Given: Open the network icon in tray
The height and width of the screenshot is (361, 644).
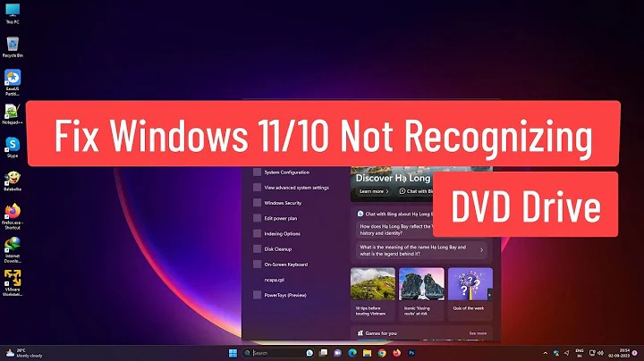Looking at the screenshot, I should point(592,353).
